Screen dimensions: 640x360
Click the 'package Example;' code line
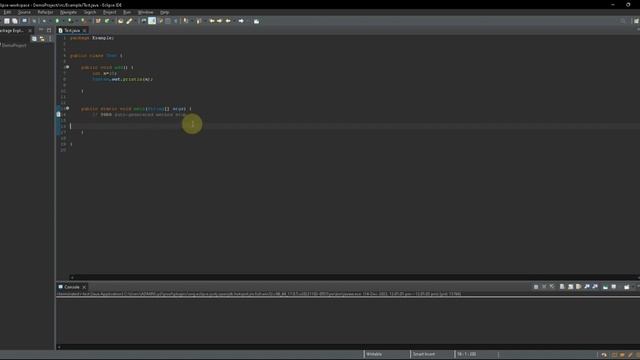coord(92,38)
